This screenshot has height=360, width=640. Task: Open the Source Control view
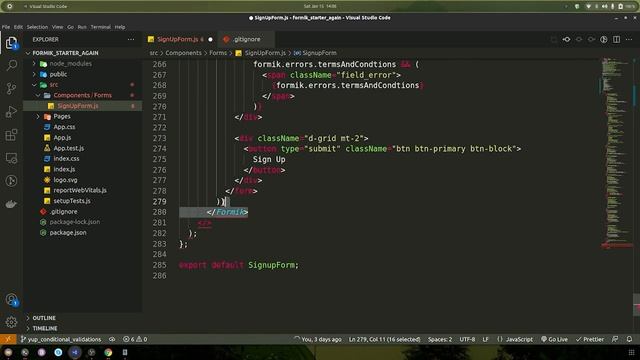tap(11, 89)
